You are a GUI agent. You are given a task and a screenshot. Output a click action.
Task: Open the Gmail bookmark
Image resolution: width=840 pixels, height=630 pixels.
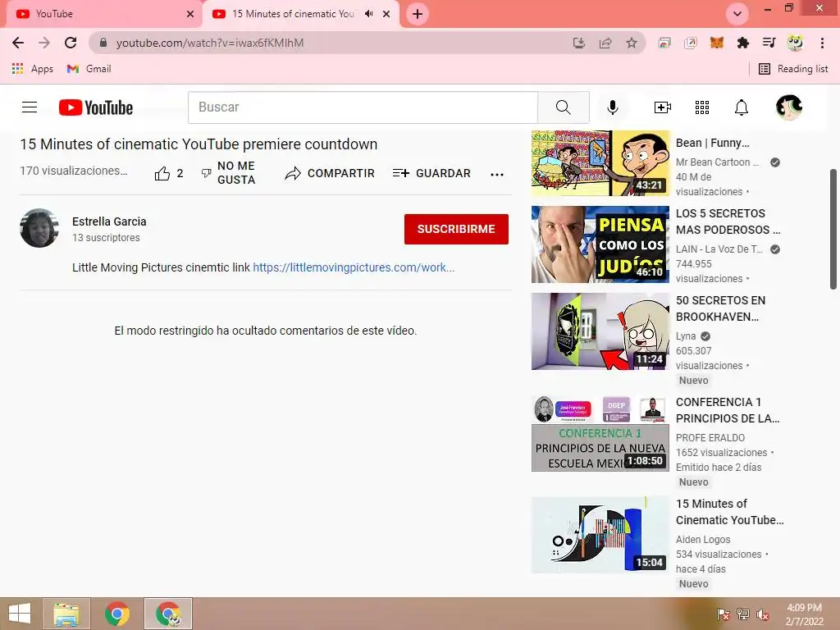[x=89, y=69]
